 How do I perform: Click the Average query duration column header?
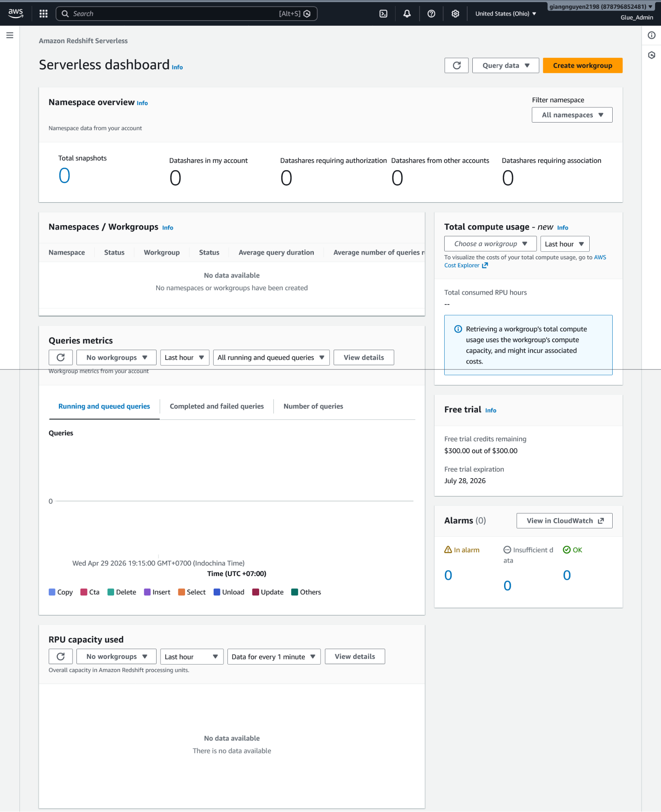click(276, 252)
